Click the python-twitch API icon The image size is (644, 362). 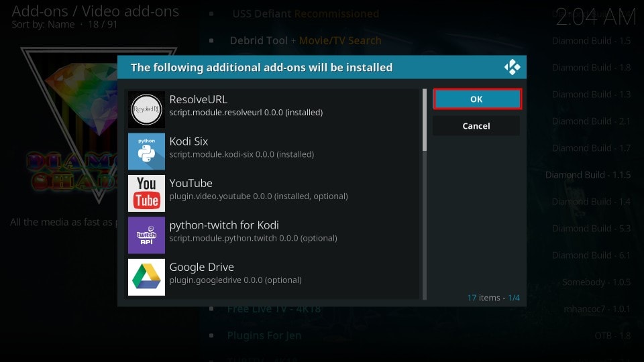coord(146,235)
